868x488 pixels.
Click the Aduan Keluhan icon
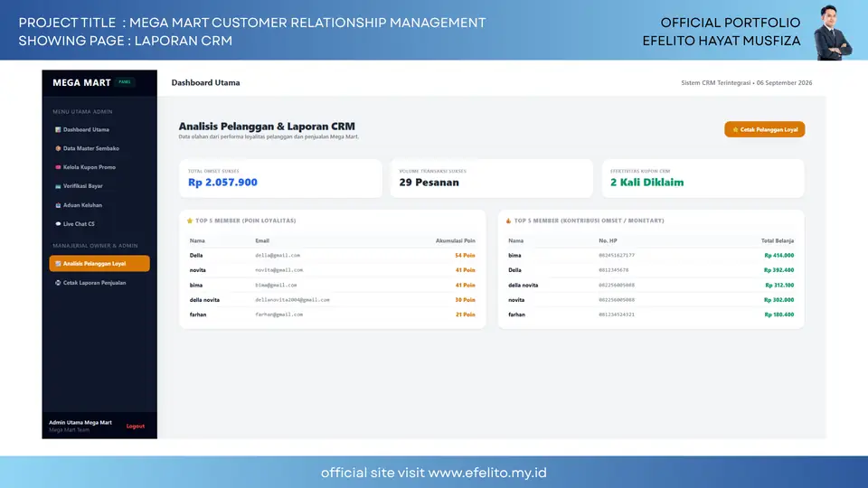click(x=58, y=205)
